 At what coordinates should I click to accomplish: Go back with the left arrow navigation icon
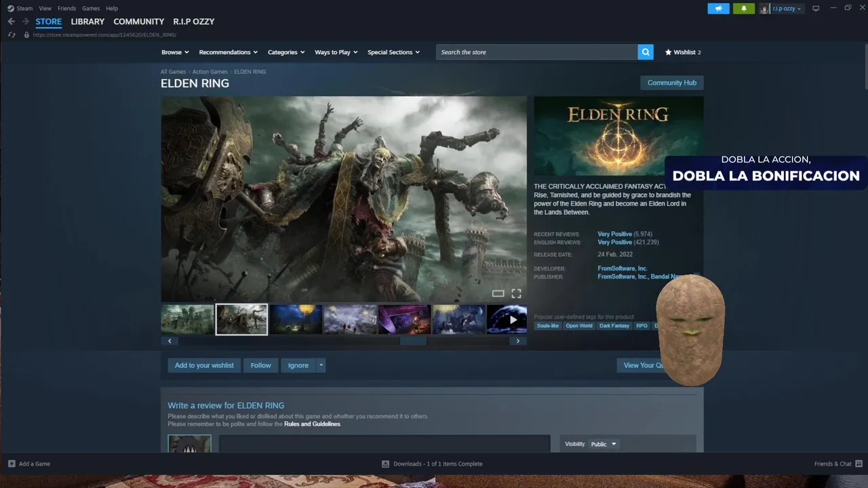point(11,22)
